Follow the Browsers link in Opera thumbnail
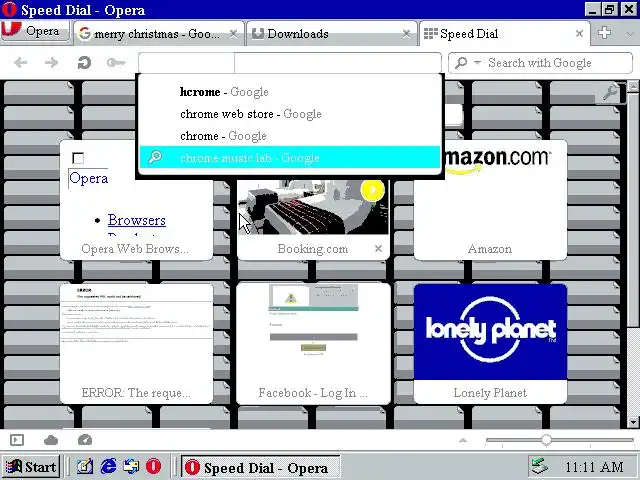The width and height of the screenshot is (640, 480). click(137, 220)
